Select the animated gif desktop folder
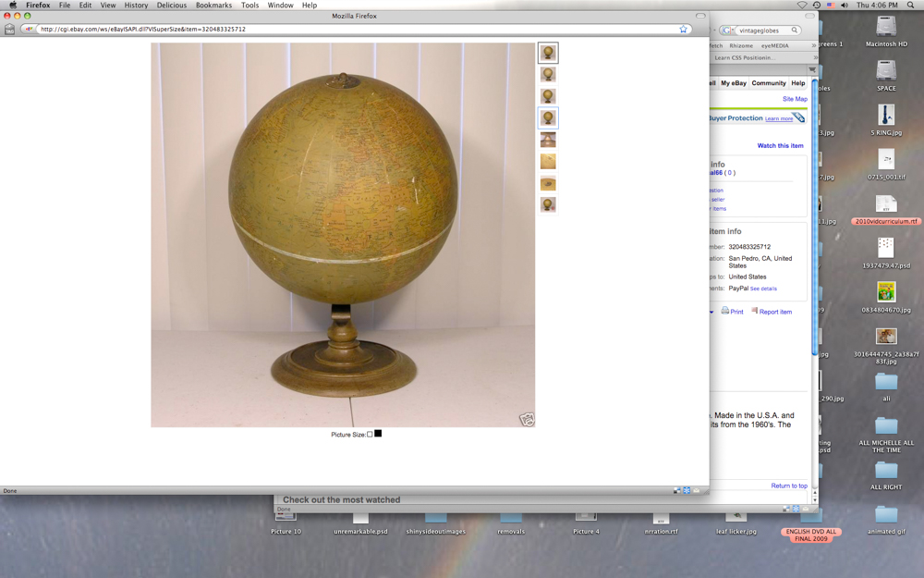 click(886, 515)
